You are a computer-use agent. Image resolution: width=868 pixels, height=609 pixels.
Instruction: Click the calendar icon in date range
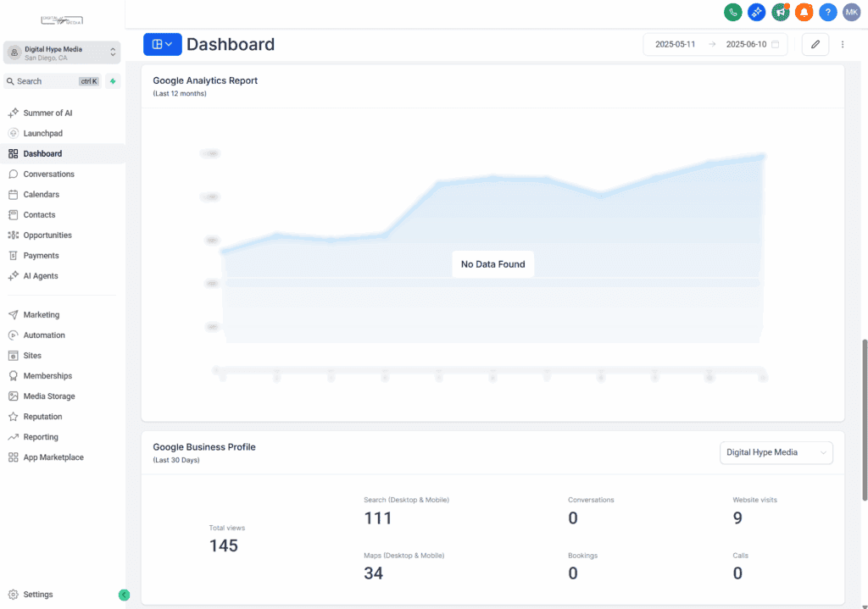(775, 44)
